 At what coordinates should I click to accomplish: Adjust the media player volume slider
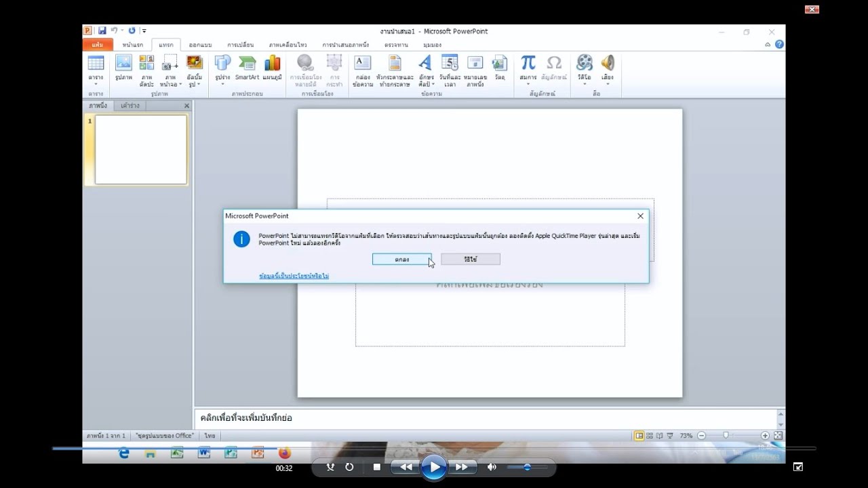point(528,467)
